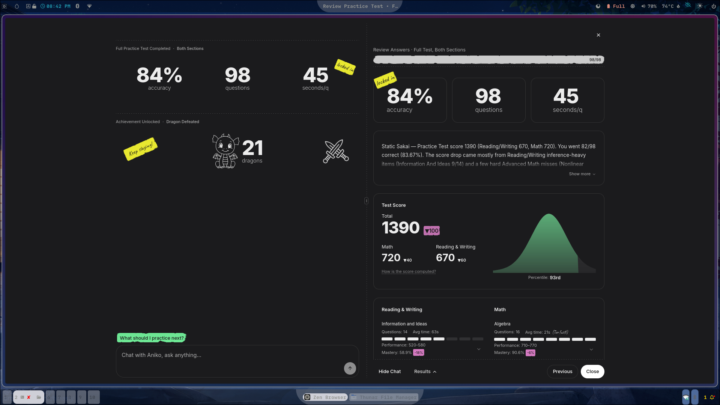Screen dimensions: 720x405
Task: Close the review panel with the X
Action: coord(598,35)
